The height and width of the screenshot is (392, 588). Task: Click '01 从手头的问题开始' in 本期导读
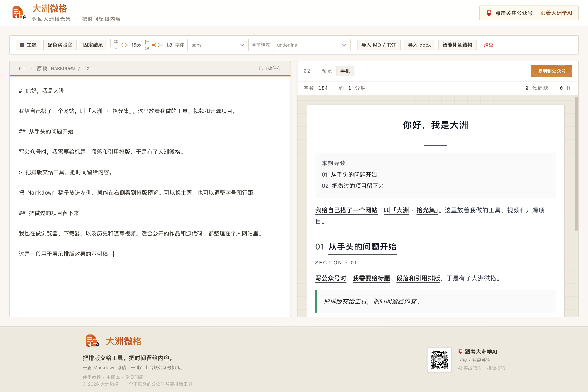click(349, 175)
